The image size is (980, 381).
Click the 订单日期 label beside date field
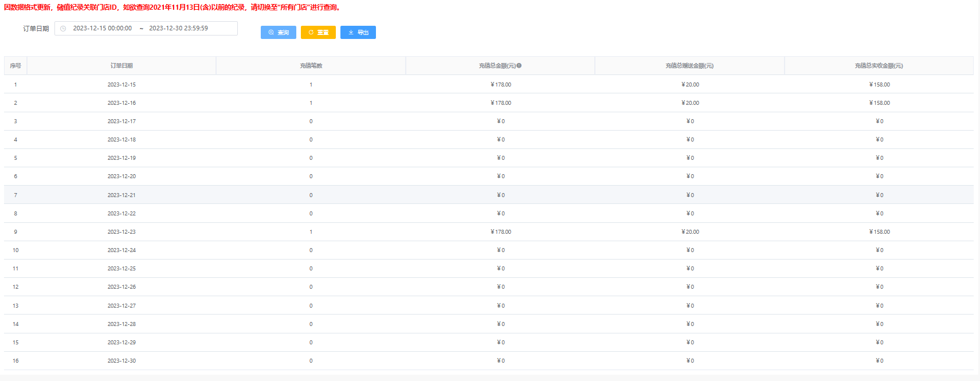36,29
